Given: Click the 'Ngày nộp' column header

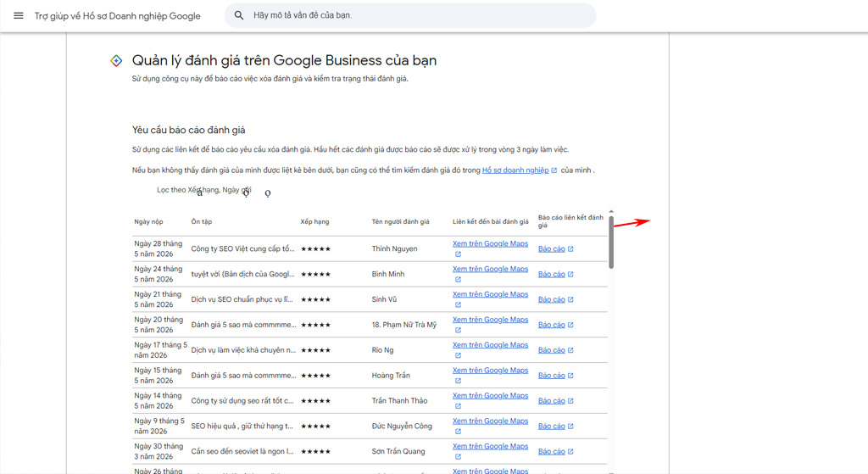Looking at the screenshot, I should (148, 221).
